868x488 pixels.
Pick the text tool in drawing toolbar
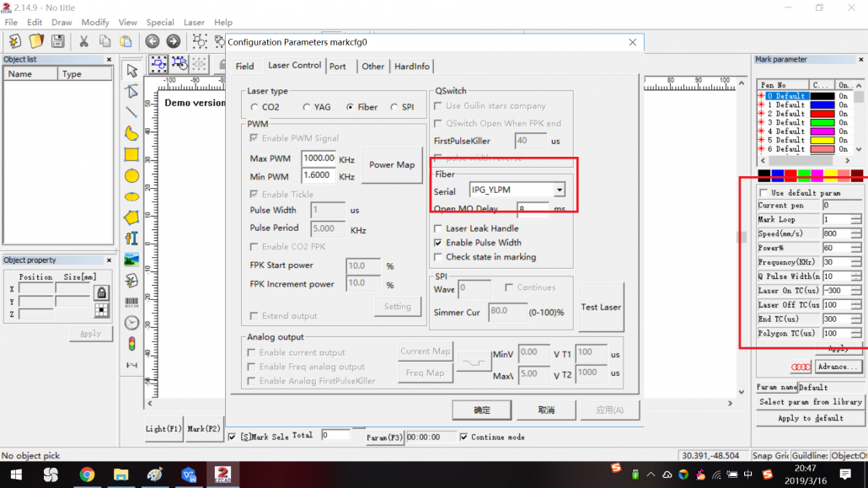coord(131,239)
